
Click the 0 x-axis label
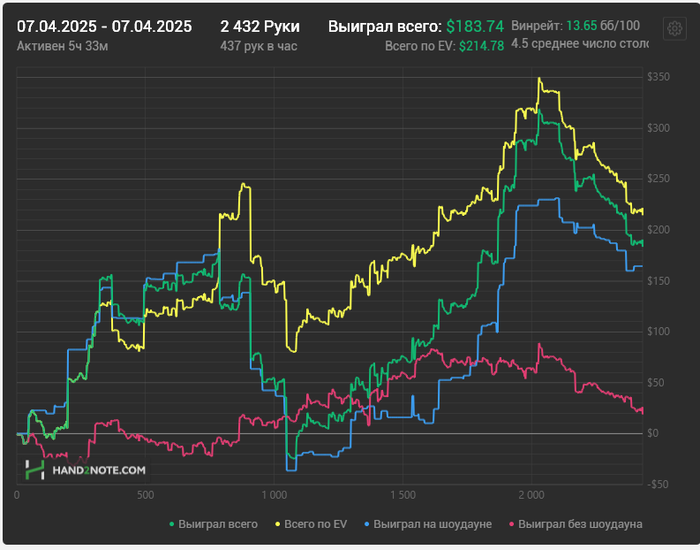tap(17, 495)
